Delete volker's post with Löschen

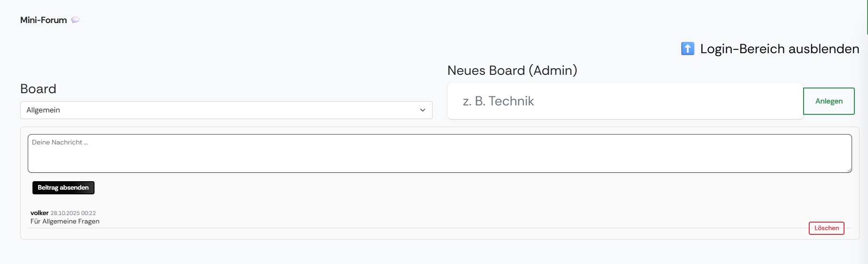826,228
